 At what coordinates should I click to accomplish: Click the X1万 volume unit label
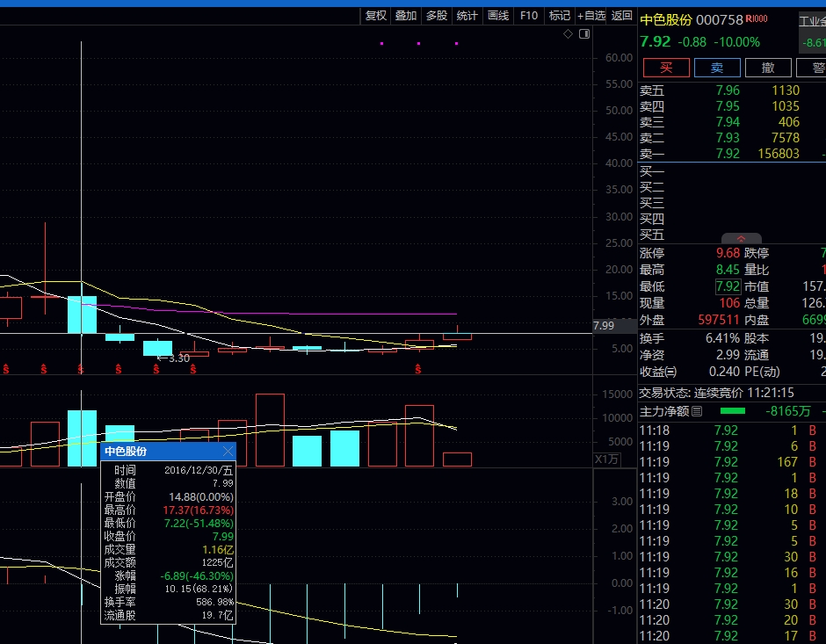607,459
